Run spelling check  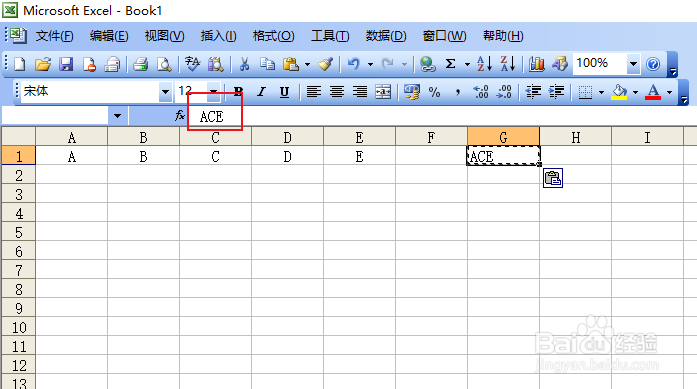(164, 64)
